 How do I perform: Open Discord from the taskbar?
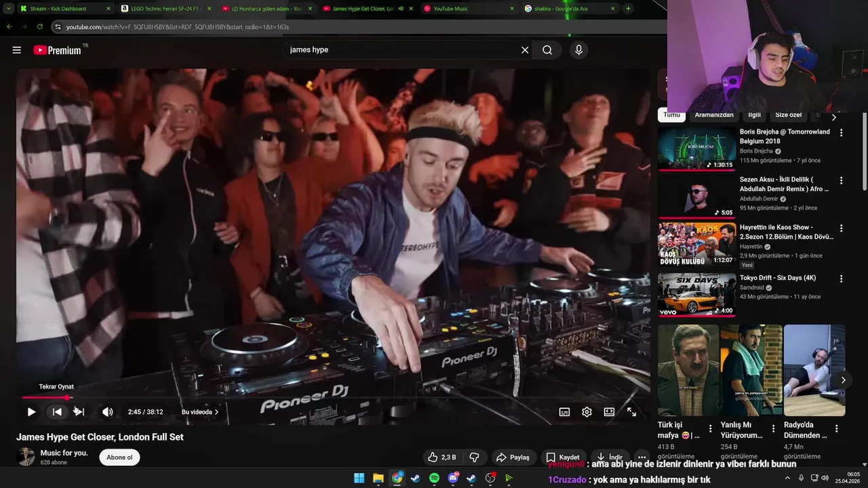tap(453, 479)
